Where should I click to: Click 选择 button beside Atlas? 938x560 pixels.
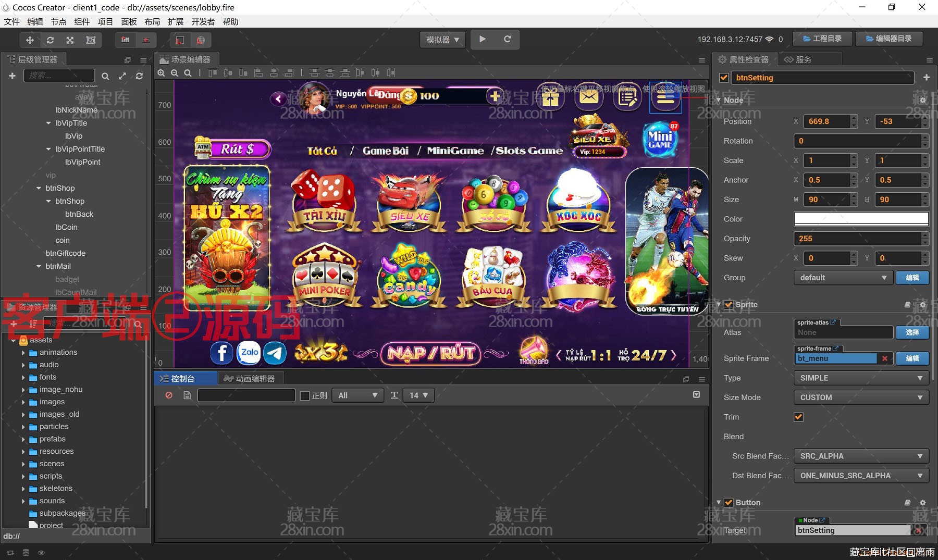pos(912,332)
